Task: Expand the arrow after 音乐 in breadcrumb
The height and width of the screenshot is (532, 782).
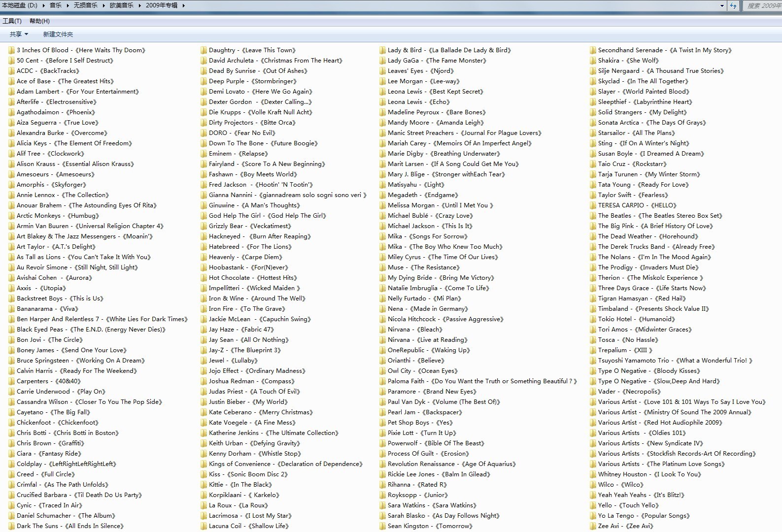Action: pyautogui.click(x=68, y=6)
